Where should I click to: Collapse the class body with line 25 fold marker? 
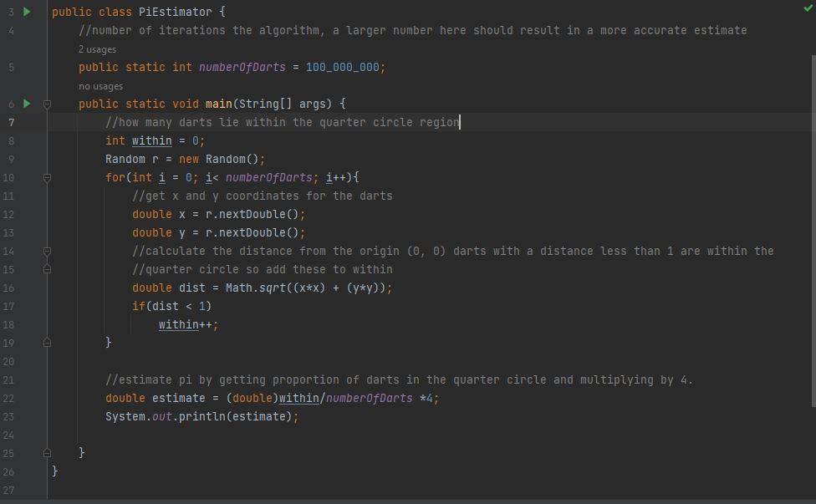click(x=48, y=452)
